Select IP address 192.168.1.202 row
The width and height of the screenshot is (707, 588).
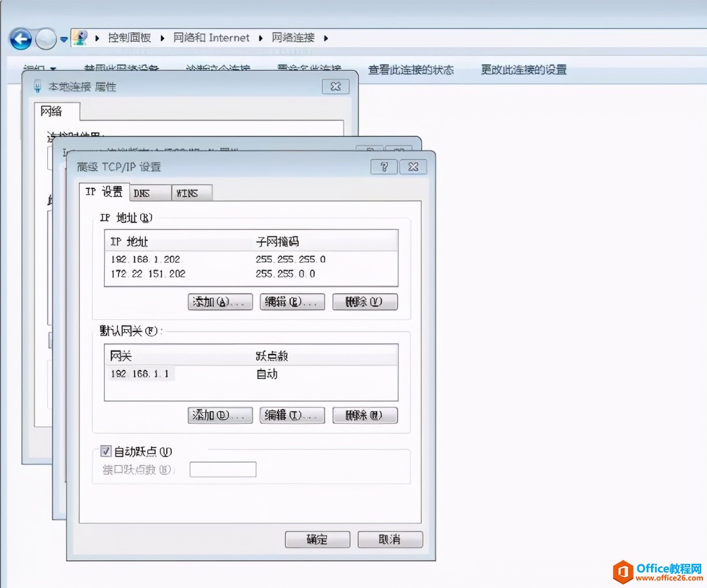click(x=251, y=259)
